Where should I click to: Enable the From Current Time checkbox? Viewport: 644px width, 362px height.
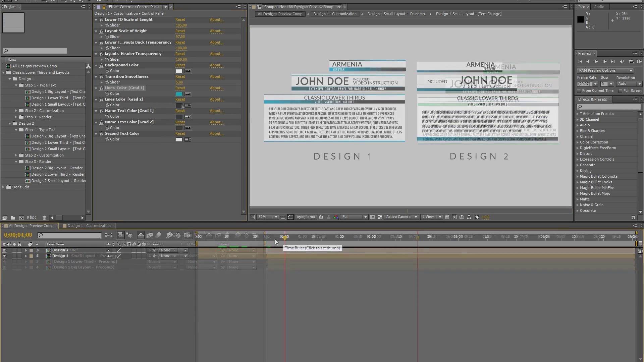(579, 91)
